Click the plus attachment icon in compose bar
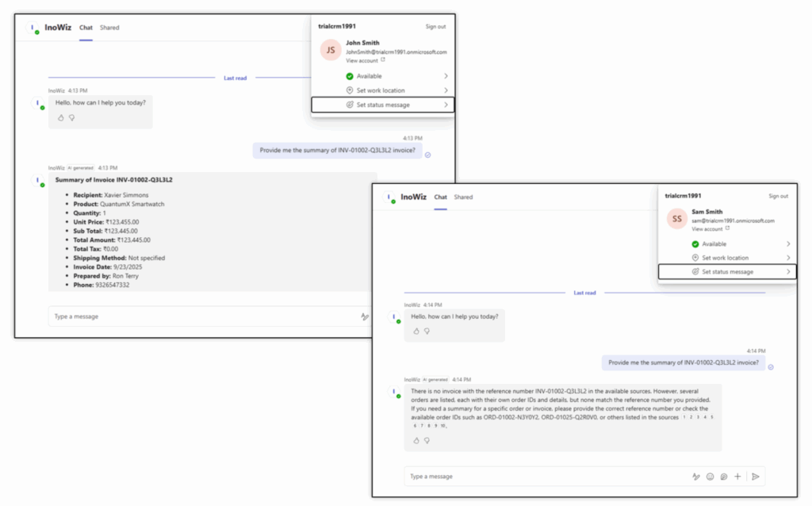The height and width of the screenshot is (506, 812). click(737, 476)
